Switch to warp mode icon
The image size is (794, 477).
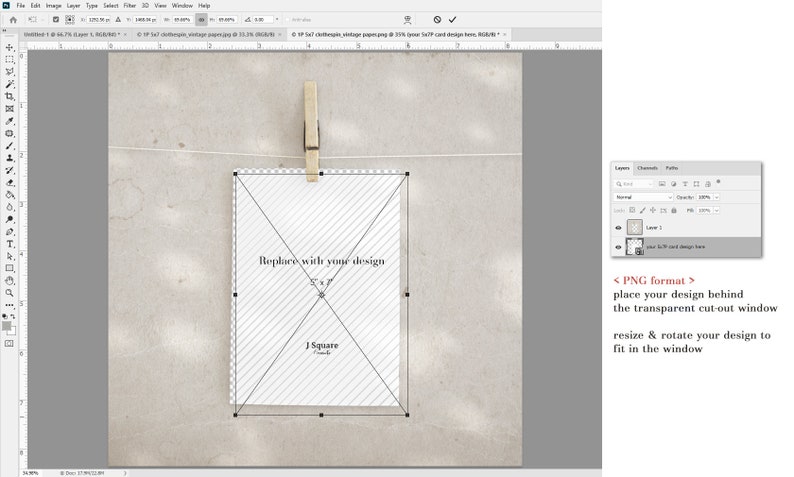click(x=407, y=20)
